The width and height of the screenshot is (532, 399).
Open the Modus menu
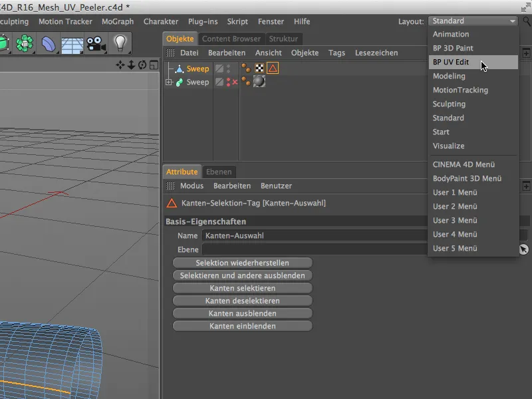(192, 186)
